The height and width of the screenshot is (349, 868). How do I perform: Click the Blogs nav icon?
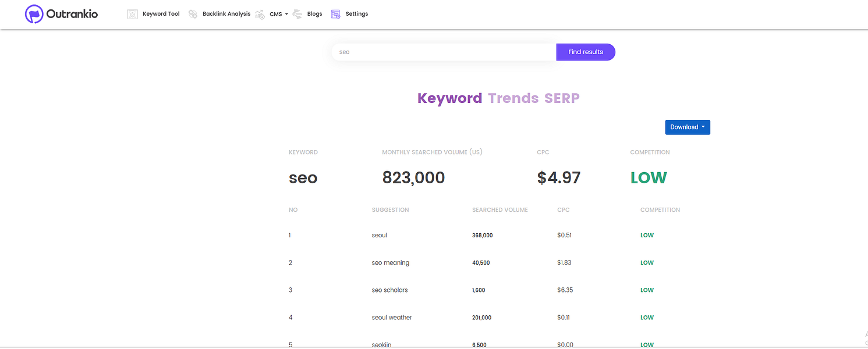point(297,14)
